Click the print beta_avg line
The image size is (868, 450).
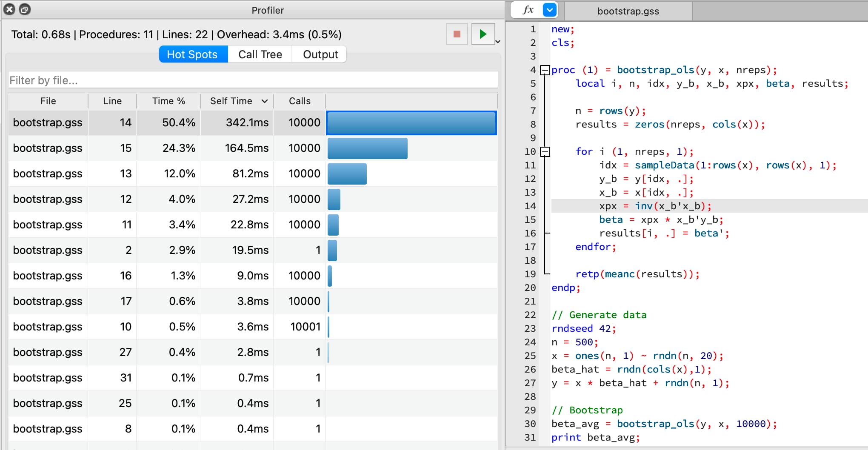tap(596, 438)
